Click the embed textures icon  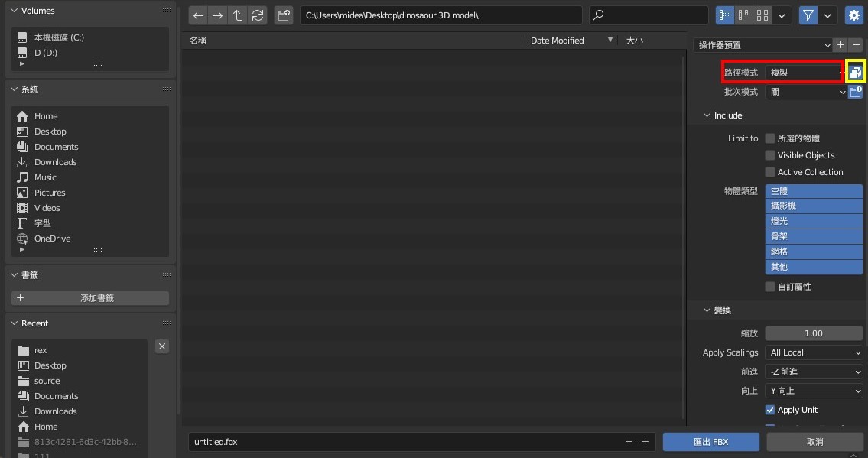click(x=856, y=73)
